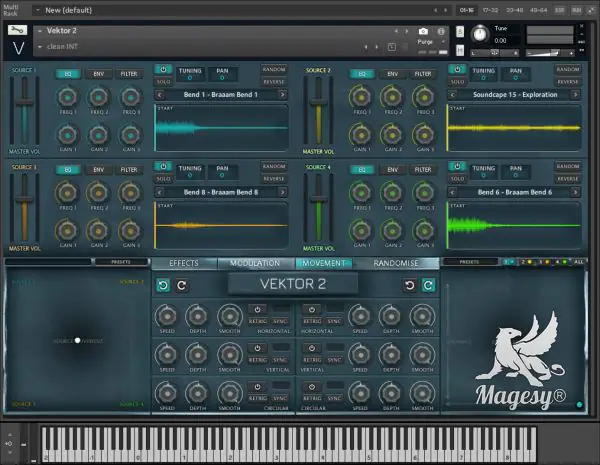Click left loop-direction icon in left movement panel
600x465 pixels.
coord(163,285)
